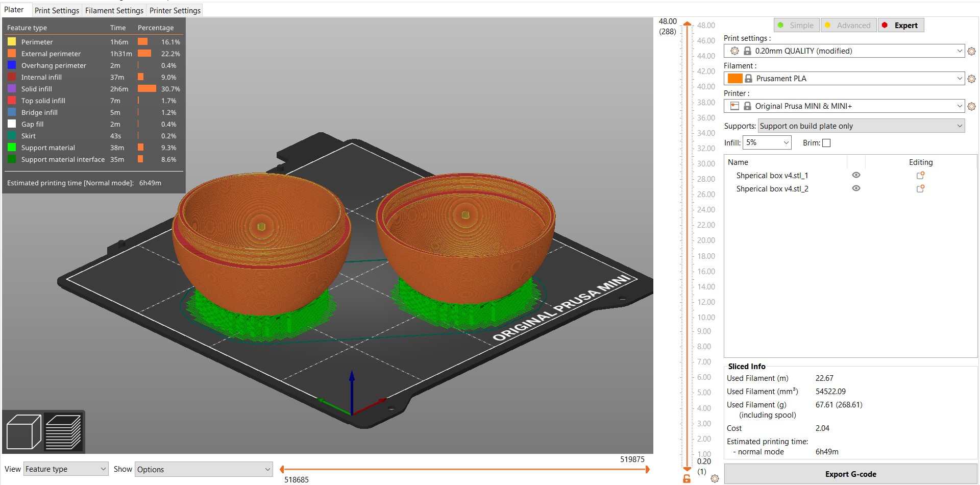The width and height of the screenshot is (980, 485).
Task: Expand the Supports dropdown
Action: click(861, 126)
